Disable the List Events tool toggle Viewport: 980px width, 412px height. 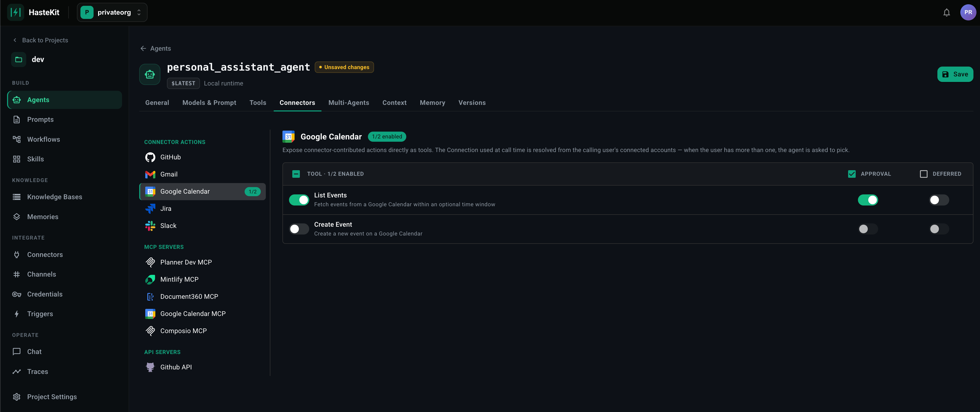(x=299, y=200)
